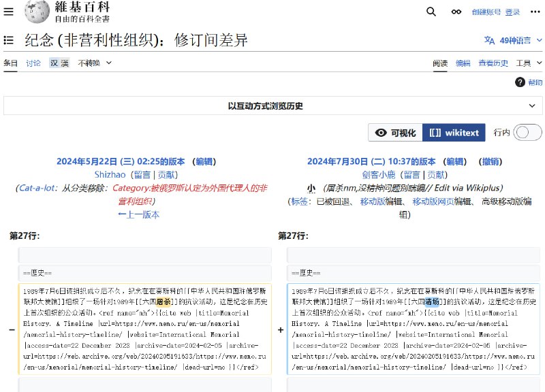Open search with the magnifying glass icon

(x=430, y=12)
